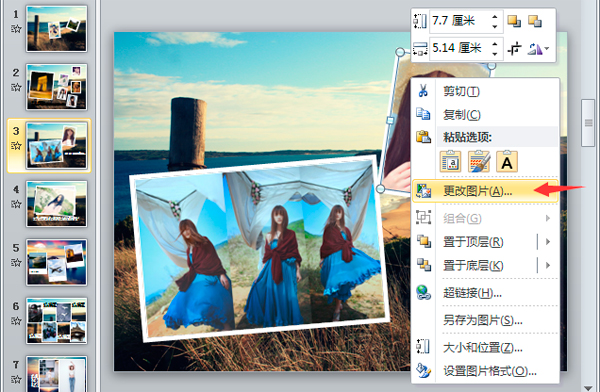Click the animation star under slide 1
Viewport: 600px width, 392px height.
click(16, 29)
